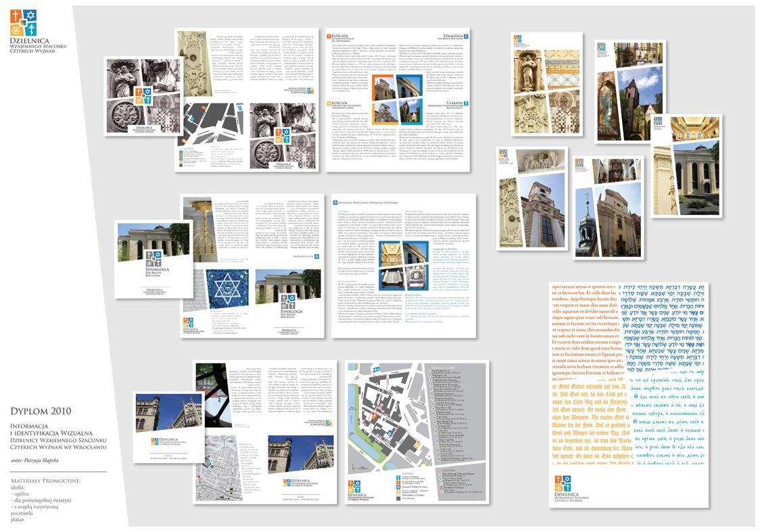Viewport: 760px width, 532px height.
Task: Select the "- ogólna" list entry
Action: pos(21,493)
